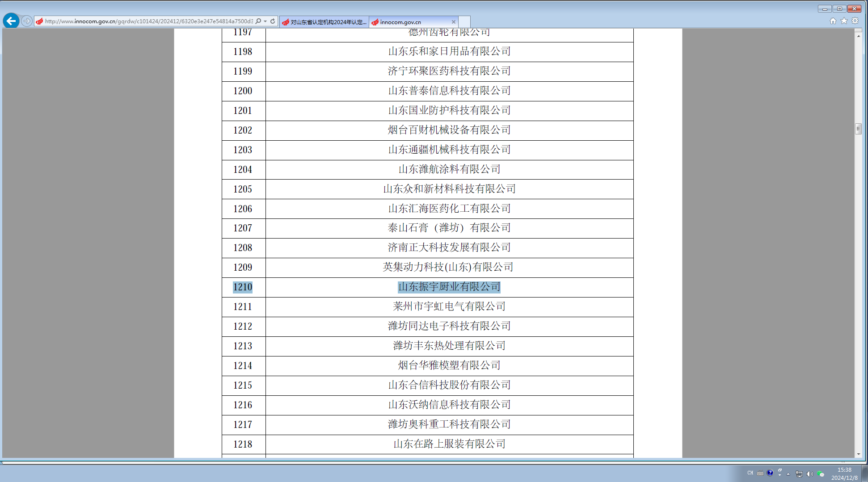Image resolution: width=868 pixels, height=482 pixels.
Task: Click row number 1209
Action: [243, 268]
